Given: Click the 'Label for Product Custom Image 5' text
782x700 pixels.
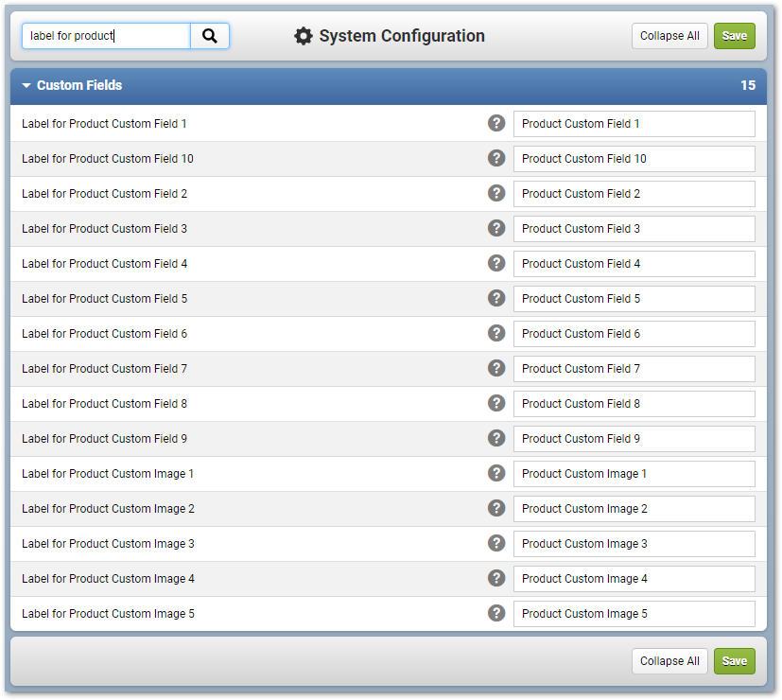Looking at the screenshot, I should (108, 614).
